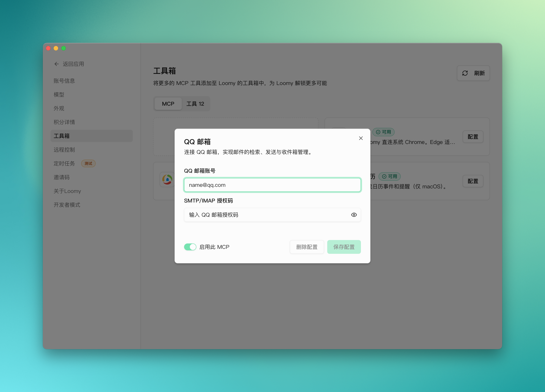Reveal the authorization code with the eye icon
545x392 pixels.
click(354, 215)
